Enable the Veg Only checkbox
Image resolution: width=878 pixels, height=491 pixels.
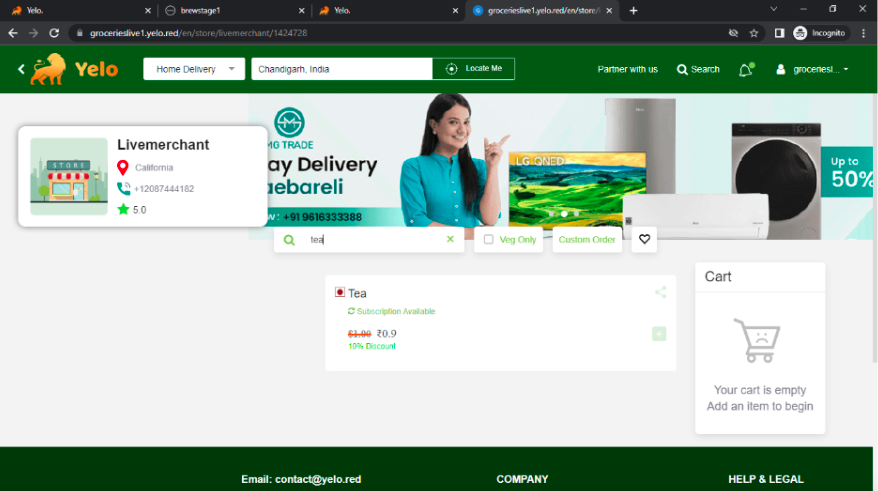click(x=488, y=240)
